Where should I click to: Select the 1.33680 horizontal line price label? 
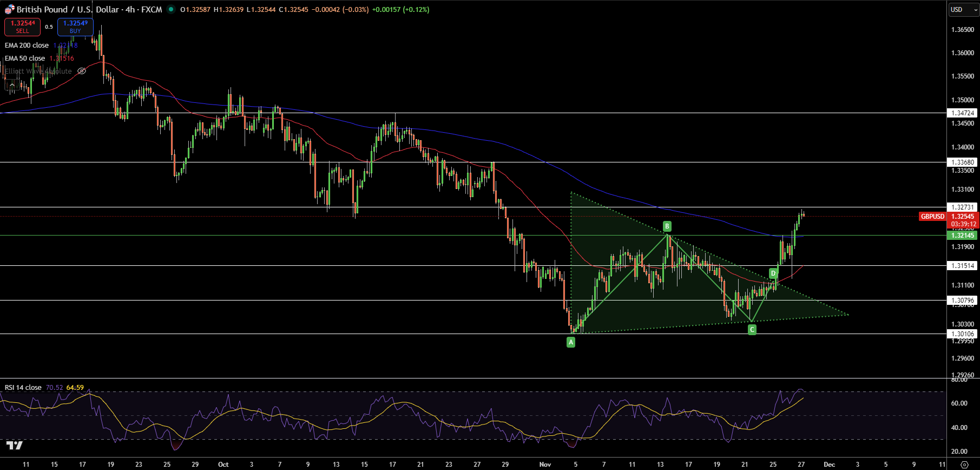point(963,162)
